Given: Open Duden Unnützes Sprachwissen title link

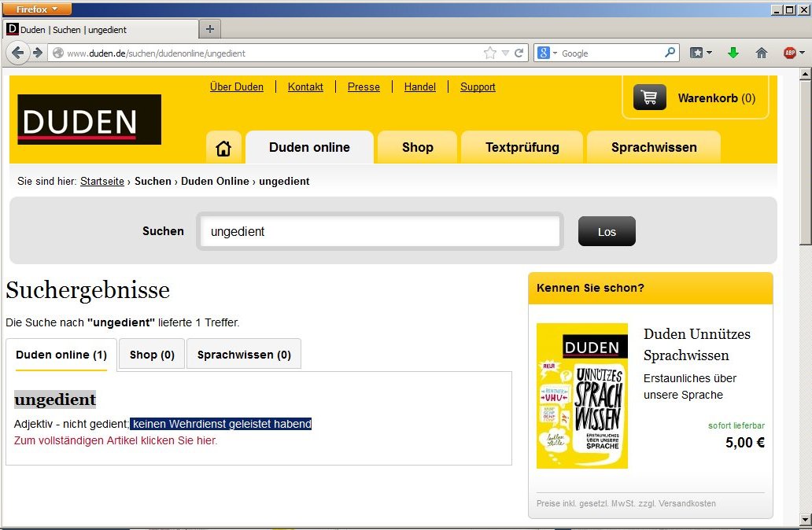Looking at the screenshot, I should (x=696, y=344).
